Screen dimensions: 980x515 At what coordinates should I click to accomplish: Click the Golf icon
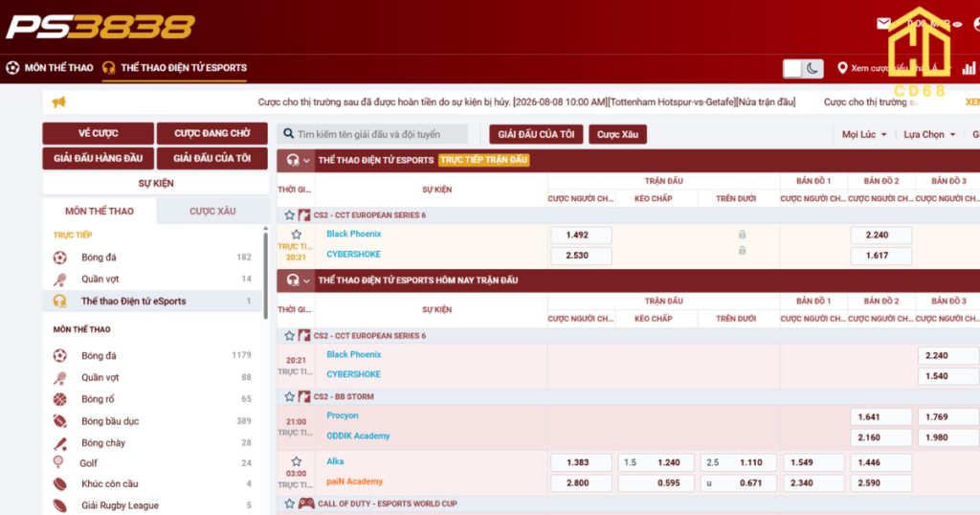(x=58, y=462)
